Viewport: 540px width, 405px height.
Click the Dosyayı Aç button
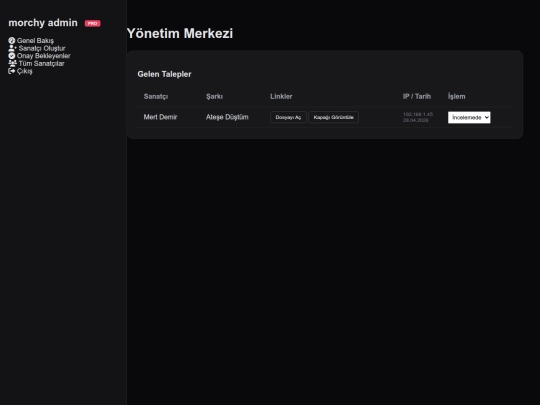pos(288,117)
